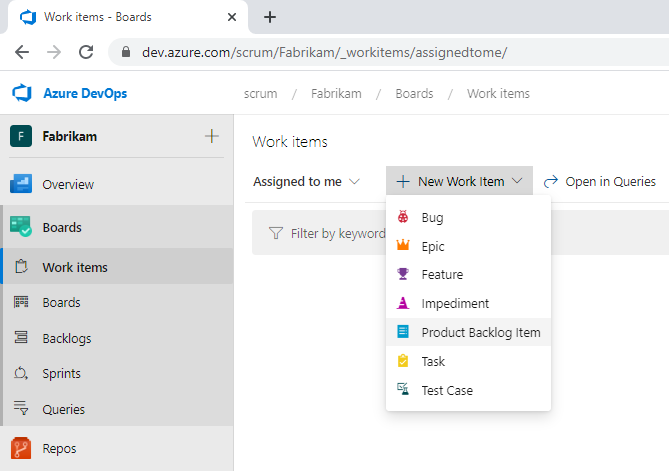
Task: Choose Bug from the work item menu
Action: [468, 217]
